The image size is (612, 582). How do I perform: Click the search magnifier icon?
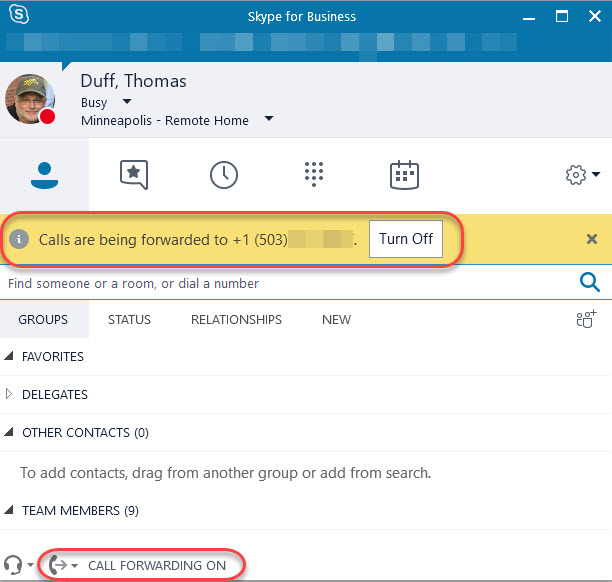pos(590,283)
